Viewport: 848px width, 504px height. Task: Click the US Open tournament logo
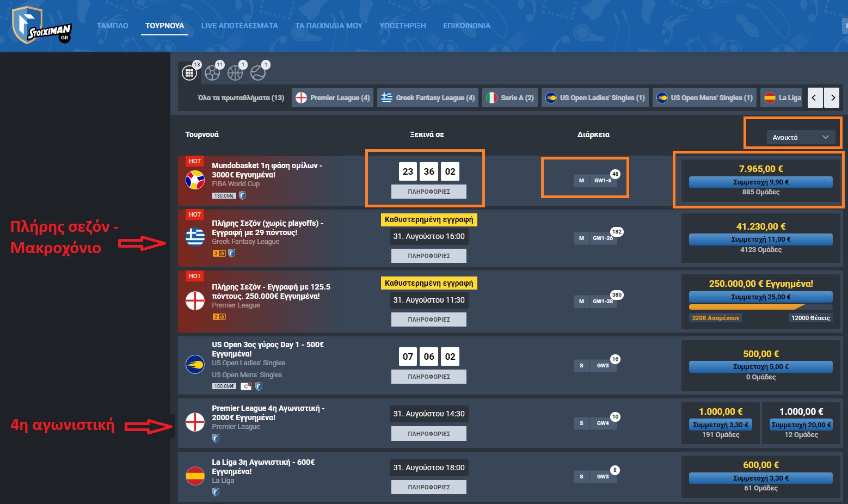point(195,364)
